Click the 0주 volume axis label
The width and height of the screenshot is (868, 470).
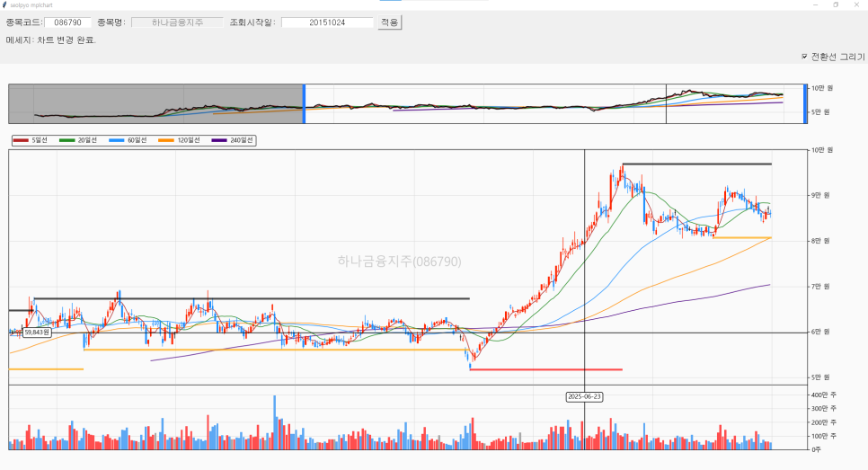(x=818, y=449)
